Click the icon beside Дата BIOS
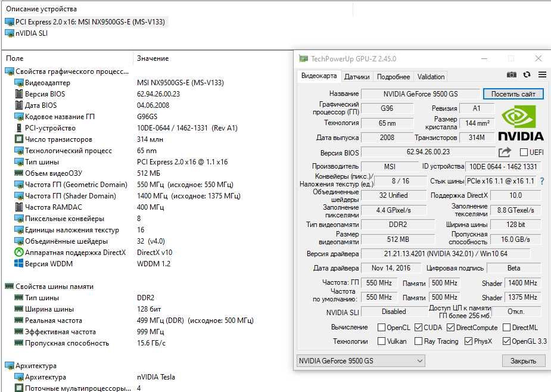The height and width of the screenshot is (392, 551). coord(19,105)
